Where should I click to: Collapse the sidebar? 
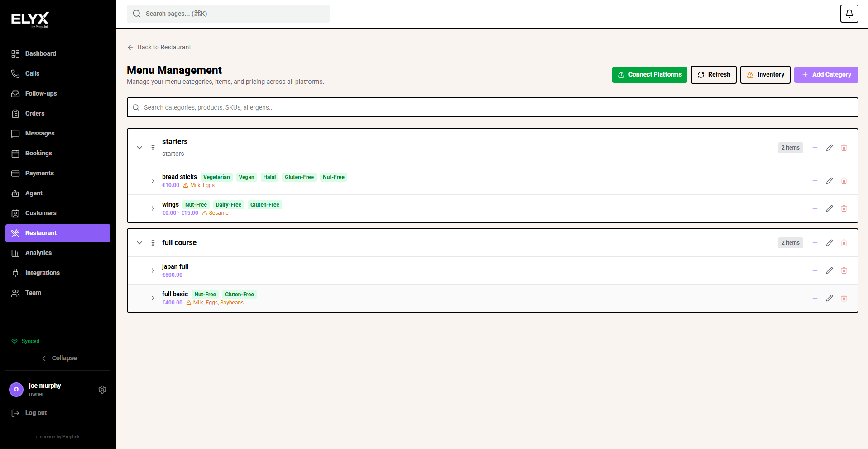pyautogui.click(x=59, y=358)
